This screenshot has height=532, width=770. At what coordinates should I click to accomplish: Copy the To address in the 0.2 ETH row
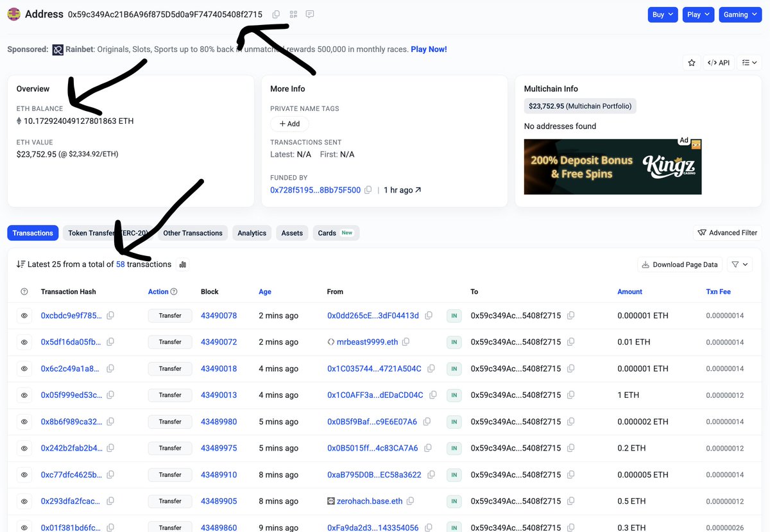pyautogui.click(x=570, y=448)
